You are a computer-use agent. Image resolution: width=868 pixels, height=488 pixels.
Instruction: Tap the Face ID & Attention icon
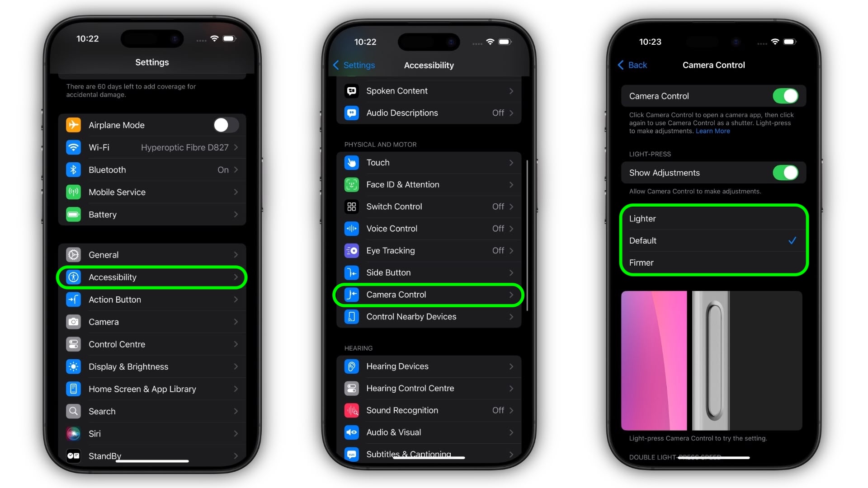coord(352,184)
